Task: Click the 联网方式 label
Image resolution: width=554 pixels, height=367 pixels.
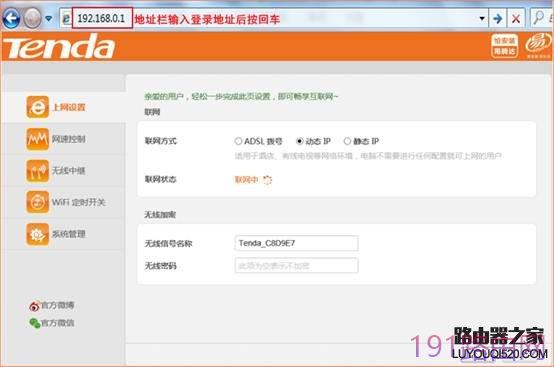Action: click(161, 141)
